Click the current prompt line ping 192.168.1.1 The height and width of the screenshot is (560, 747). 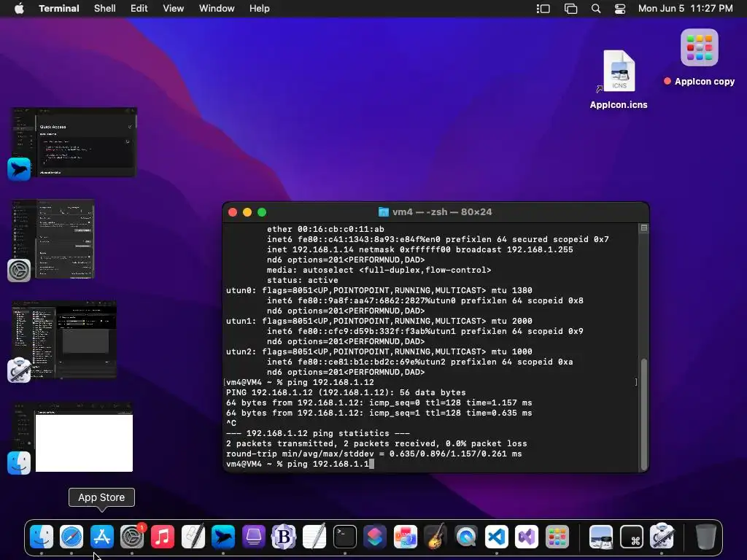[x=300, y=464]
